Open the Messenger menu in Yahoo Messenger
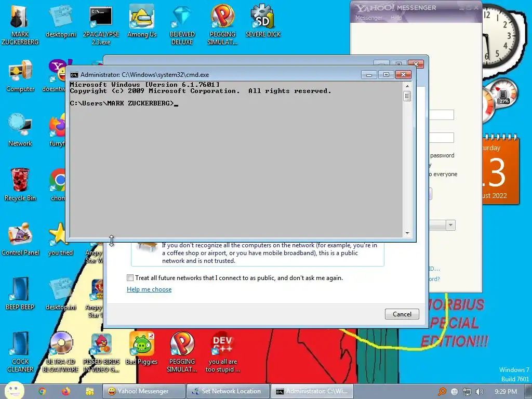The width and height of the screenshot is (532, 399). (369, 18)
